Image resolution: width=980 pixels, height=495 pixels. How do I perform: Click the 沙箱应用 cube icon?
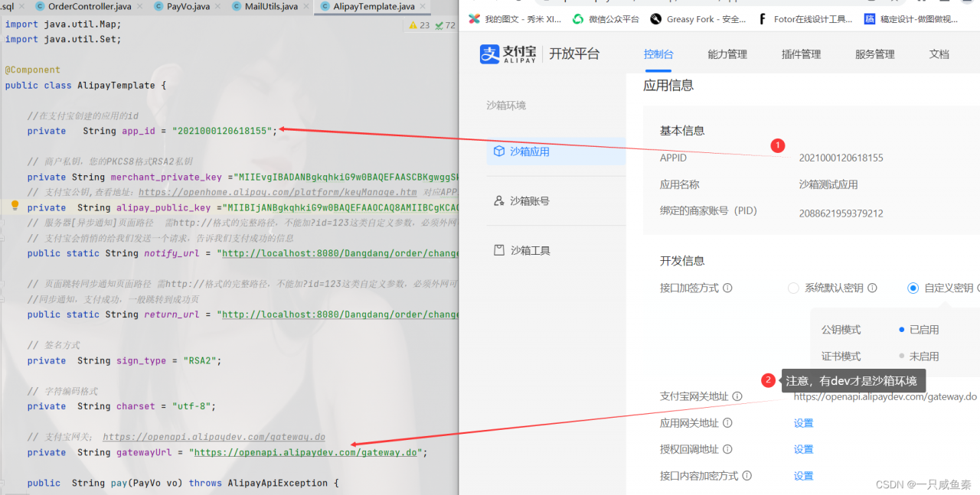[x=499, y=151]
